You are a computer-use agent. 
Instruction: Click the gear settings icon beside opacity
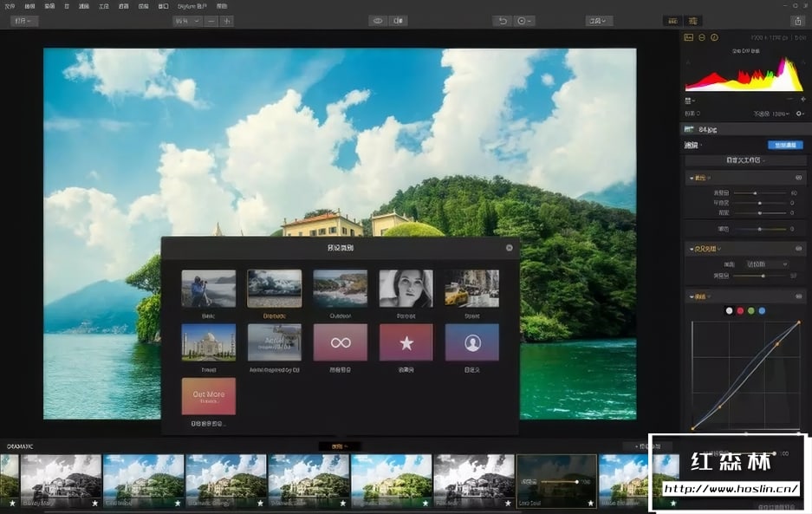pos(800,114)
